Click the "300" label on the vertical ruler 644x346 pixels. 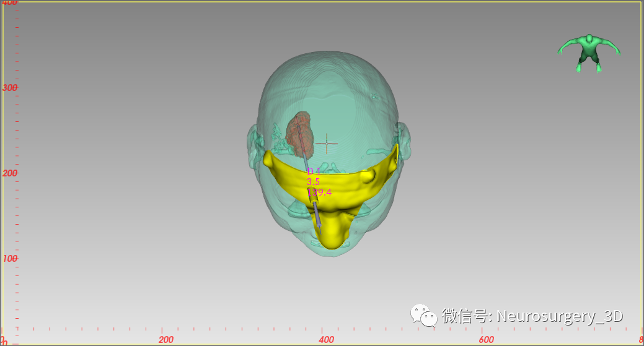coord(9,88)
